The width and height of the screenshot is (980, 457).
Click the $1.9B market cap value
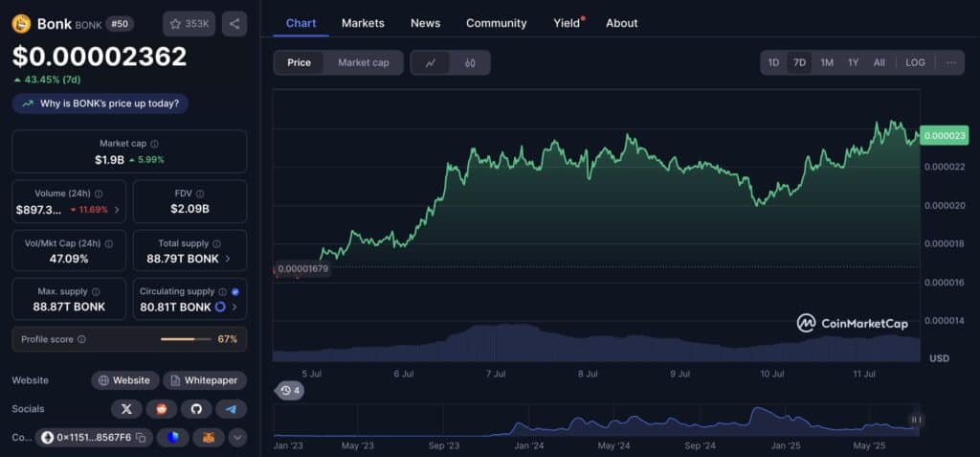109,160
